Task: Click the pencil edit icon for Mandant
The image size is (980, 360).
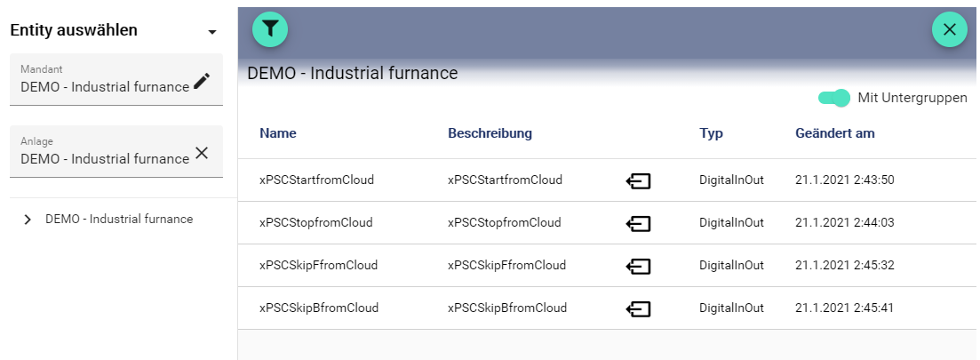Action: 203,81
